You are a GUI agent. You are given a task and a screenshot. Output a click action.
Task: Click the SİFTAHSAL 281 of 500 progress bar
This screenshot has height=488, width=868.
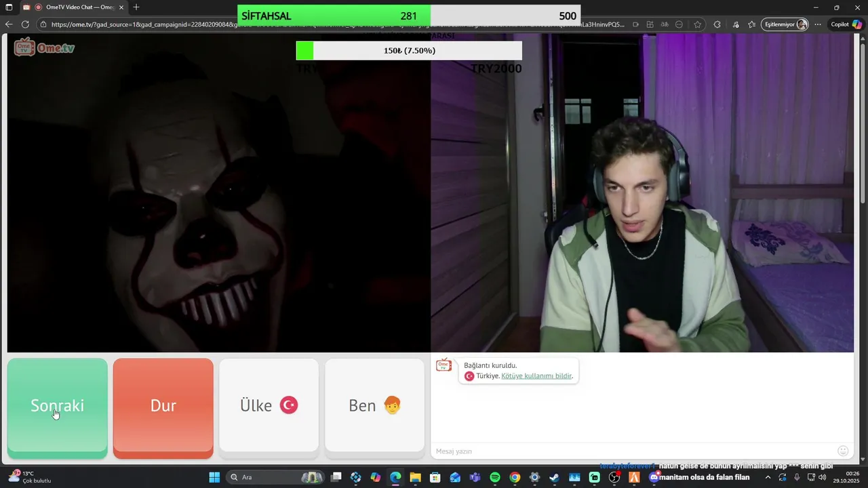pos(409,16)
